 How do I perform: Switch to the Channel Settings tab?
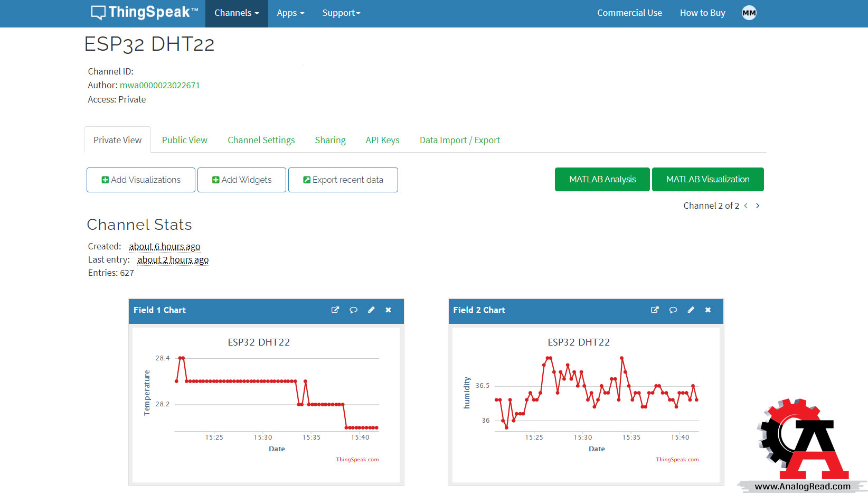(x=261, y=140)
